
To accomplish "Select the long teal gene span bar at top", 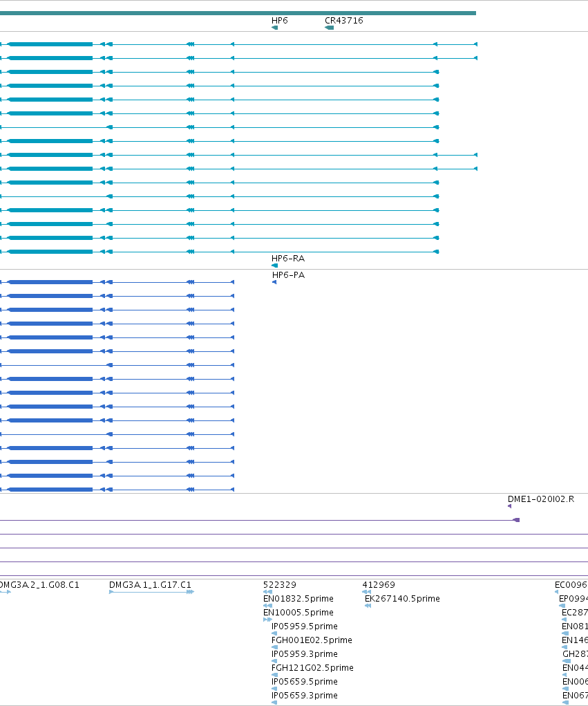I will click(x=238, y=13).
